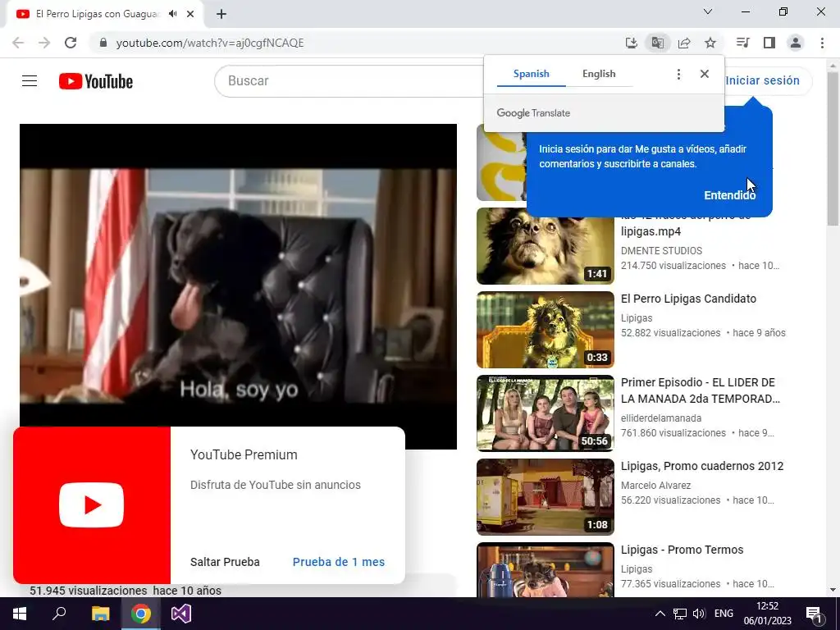Open network icon in system tray
The width and height of the screenshot is (840, 630).
[x=680, y=614]
